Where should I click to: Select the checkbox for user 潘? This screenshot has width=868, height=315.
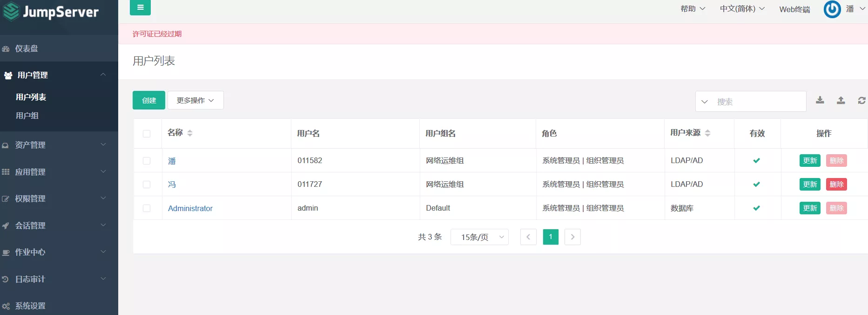click(x=147, y=161)
